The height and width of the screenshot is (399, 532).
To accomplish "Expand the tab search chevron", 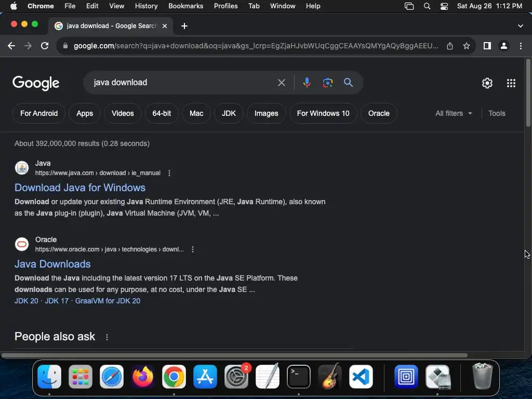I will point(521,26).
